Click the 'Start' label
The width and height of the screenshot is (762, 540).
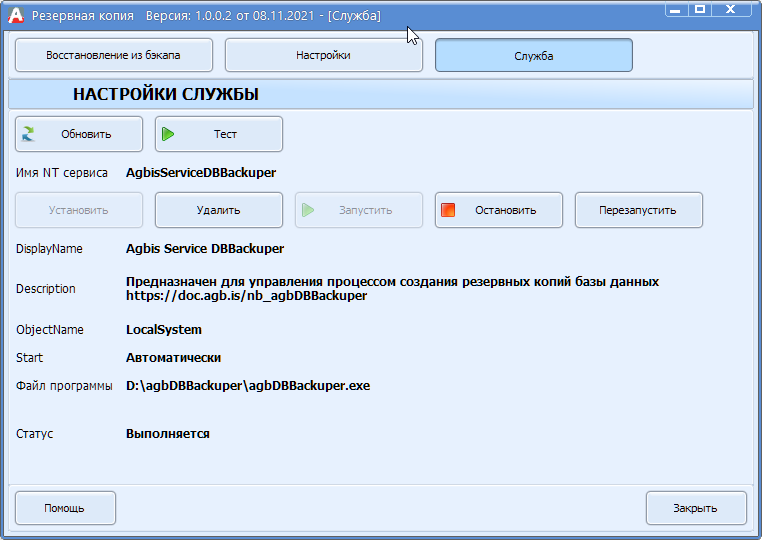29,358
